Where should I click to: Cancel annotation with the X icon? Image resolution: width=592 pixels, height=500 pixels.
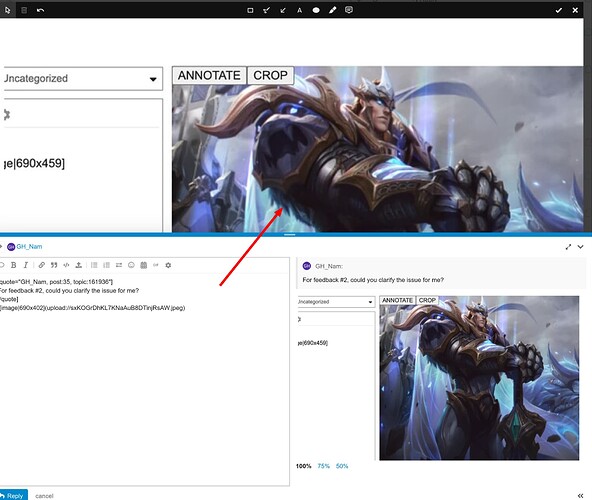click(x=575, y=10)
